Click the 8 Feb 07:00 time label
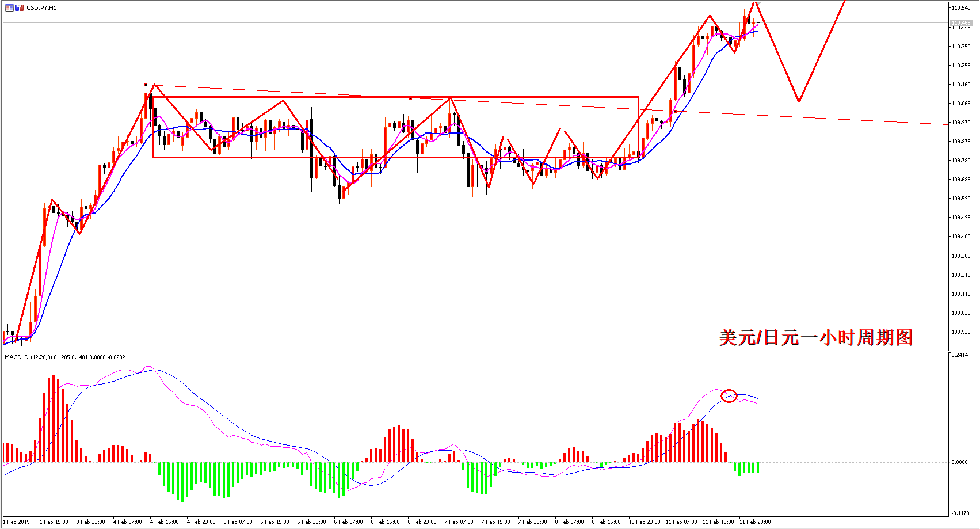 tap(570, 522)
